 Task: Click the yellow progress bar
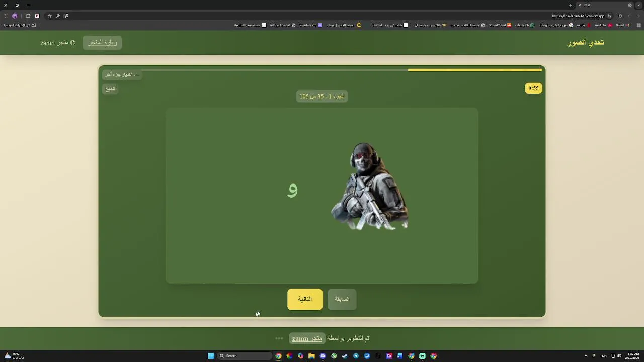click(x=475, y=70)
